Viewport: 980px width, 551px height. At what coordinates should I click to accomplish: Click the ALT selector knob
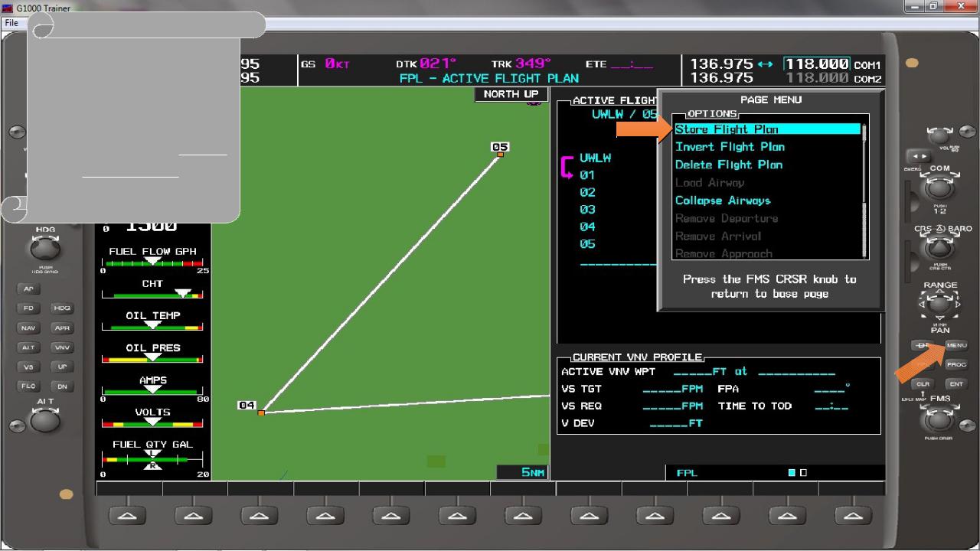click(45, 421)
